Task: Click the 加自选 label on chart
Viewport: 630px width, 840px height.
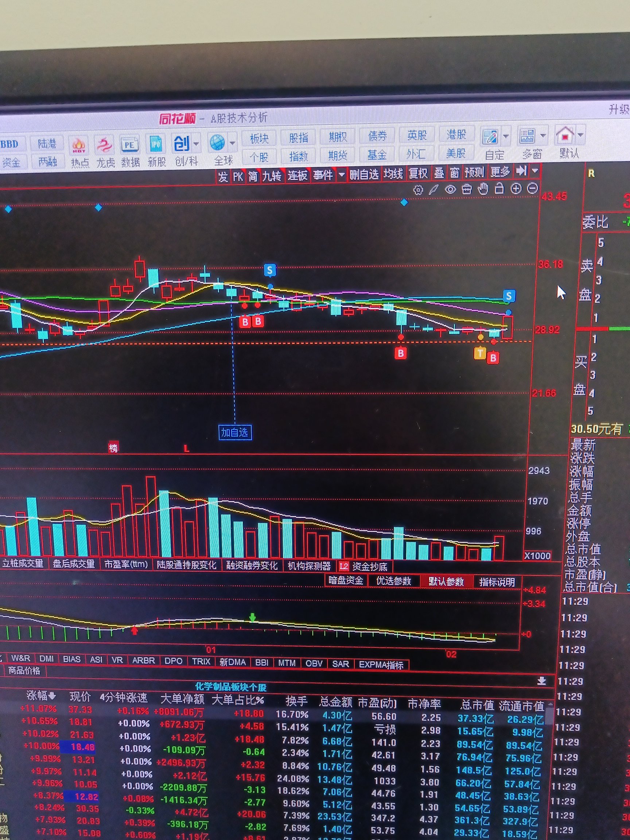Action: (x=235, y=432)
